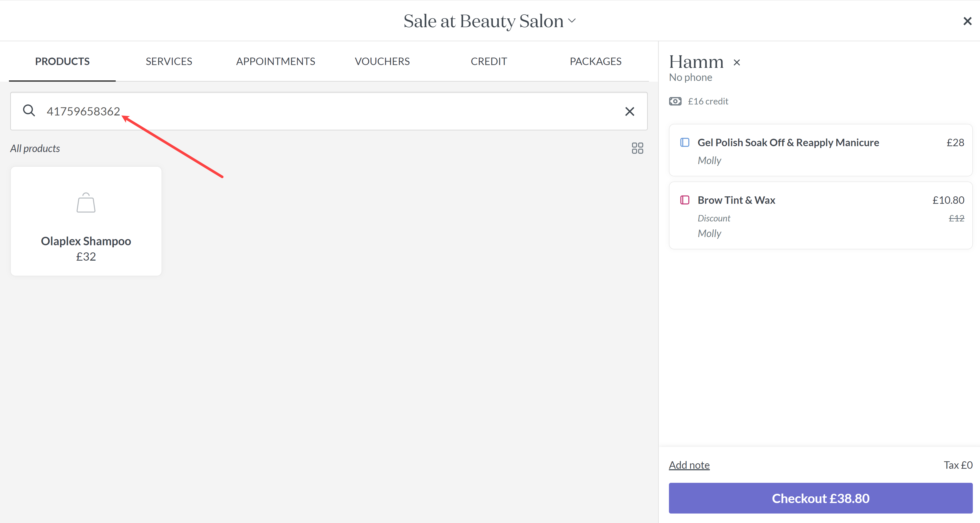Image resolution: width=980 pixels, height=523 pixels.
Task: Open the Brow Tint & Wax line item
Action: 821,216
